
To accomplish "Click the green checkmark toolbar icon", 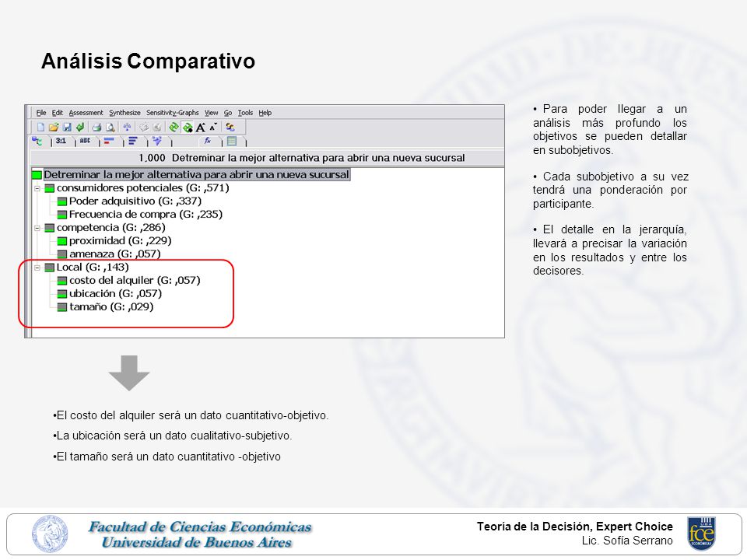I will click(80, 127).
